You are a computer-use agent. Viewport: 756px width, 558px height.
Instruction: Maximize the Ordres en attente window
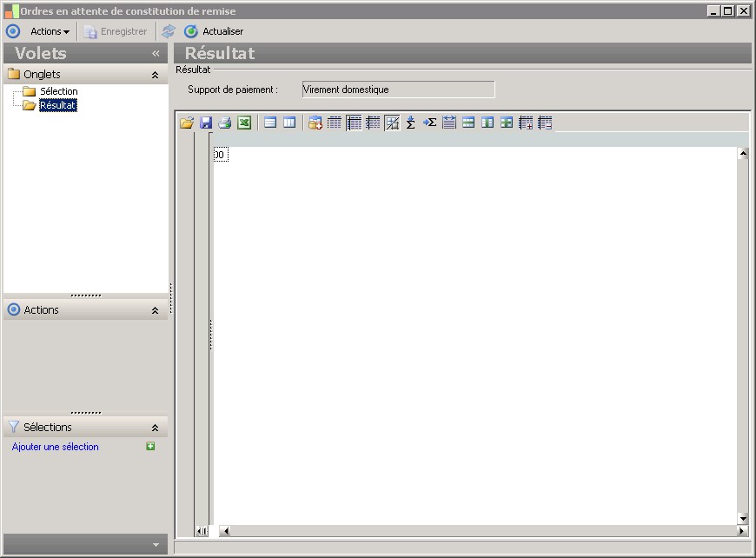point(728,10)
